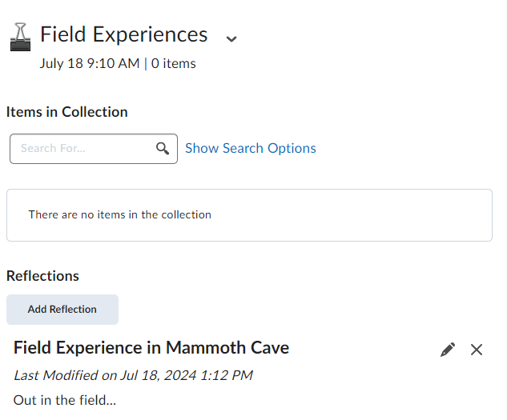Select the Items in Collection heading
Image resolution: width=507 pixels, height=420 pixels.
tap(67, 112)
